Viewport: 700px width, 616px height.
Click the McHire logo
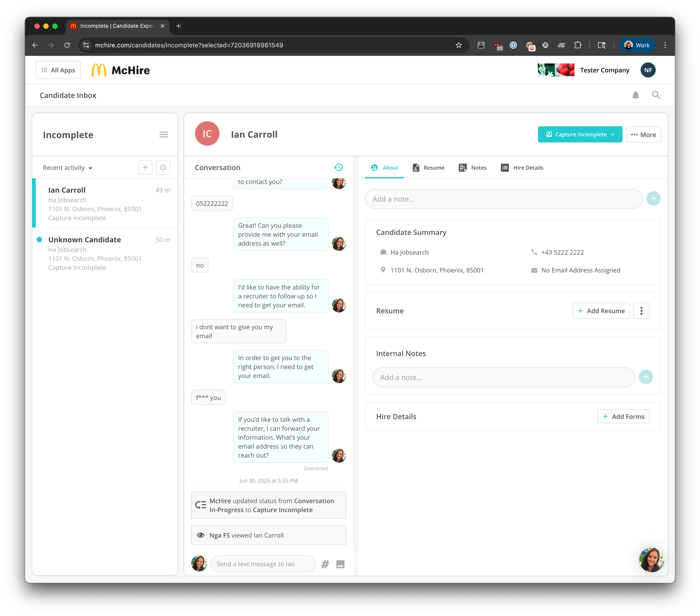coord(121,70)
